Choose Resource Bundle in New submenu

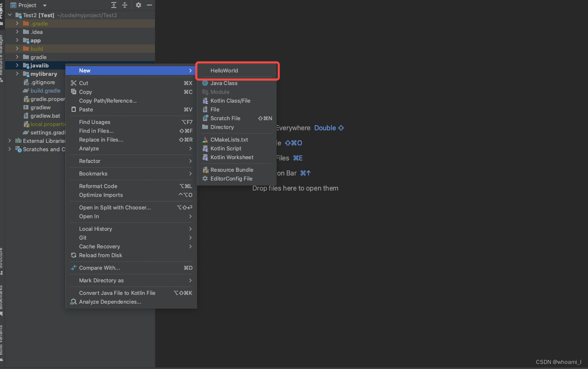pyautogui.click(x=237, y=170)
